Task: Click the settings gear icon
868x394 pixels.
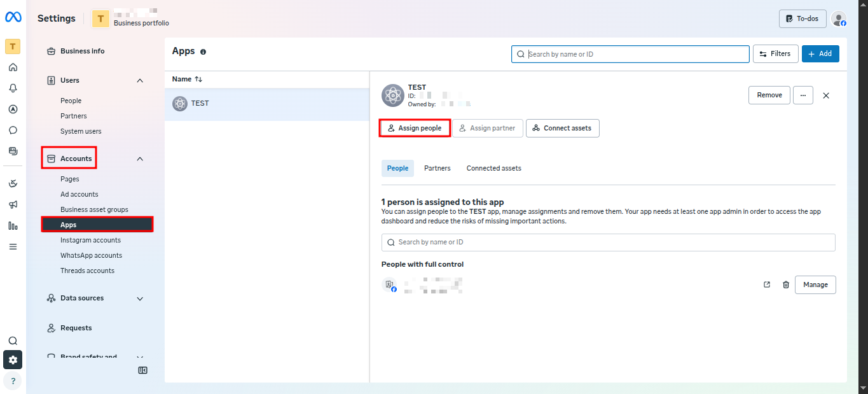Action: pyautogui.click(x=13, y=360)
